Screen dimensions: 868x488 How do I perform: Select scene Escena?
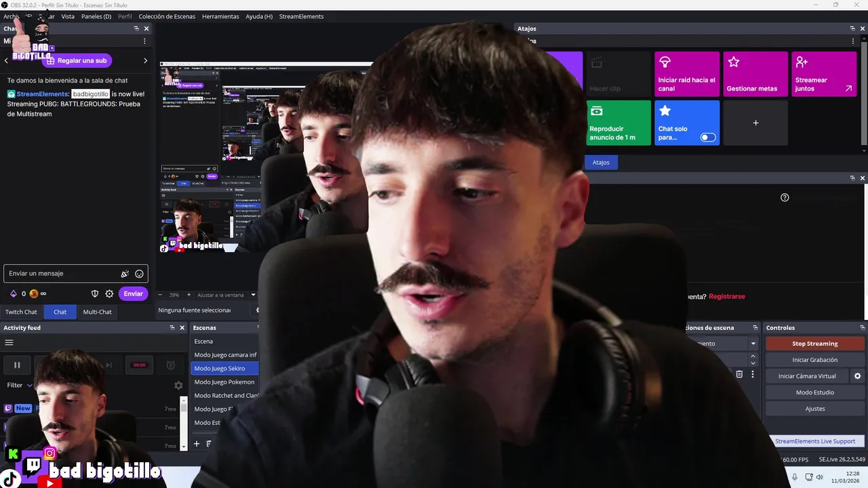pos(225,342)
